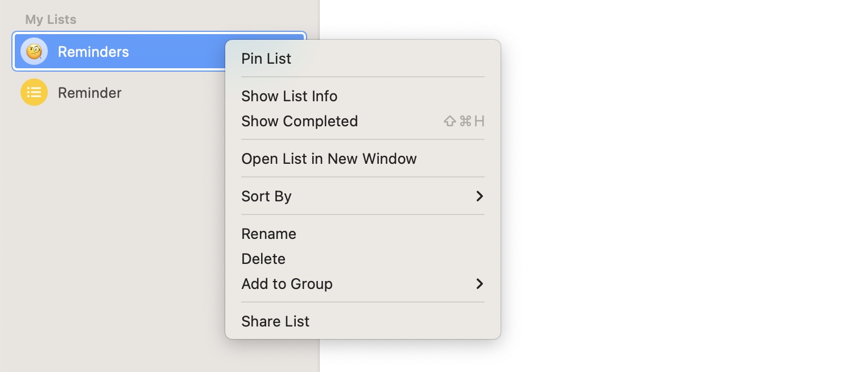Select Open List in New Window
Viewport: 868px width, 372px height.
[x=363, y=159]
